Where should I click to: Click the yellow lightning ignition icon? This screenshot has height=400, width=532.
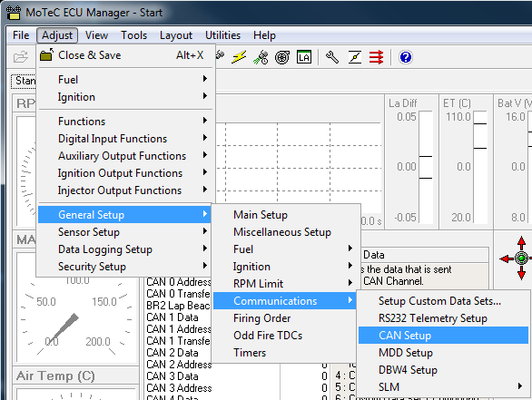[x=239, y=57]
